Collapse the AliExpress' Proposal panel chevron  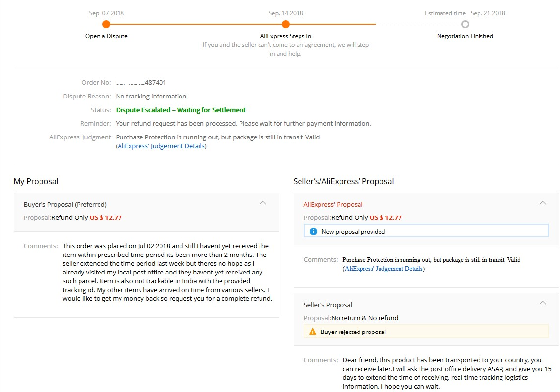pos(543,203)
